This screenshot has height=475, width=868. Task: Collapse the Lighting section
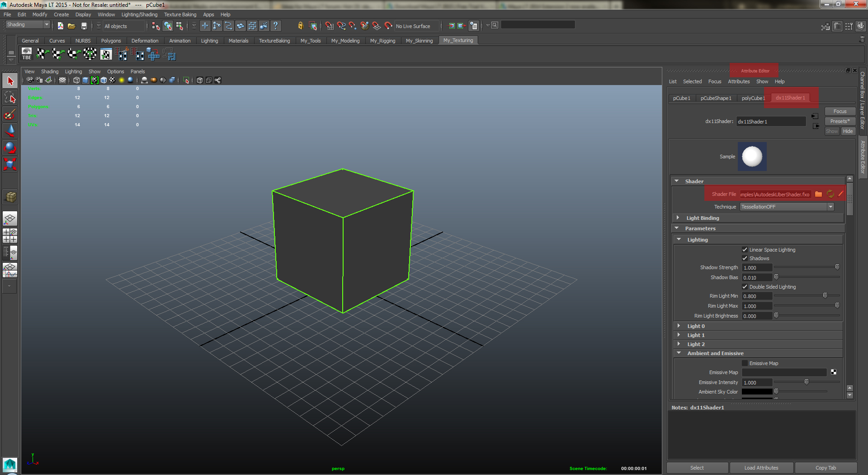[x=679, y=239]
